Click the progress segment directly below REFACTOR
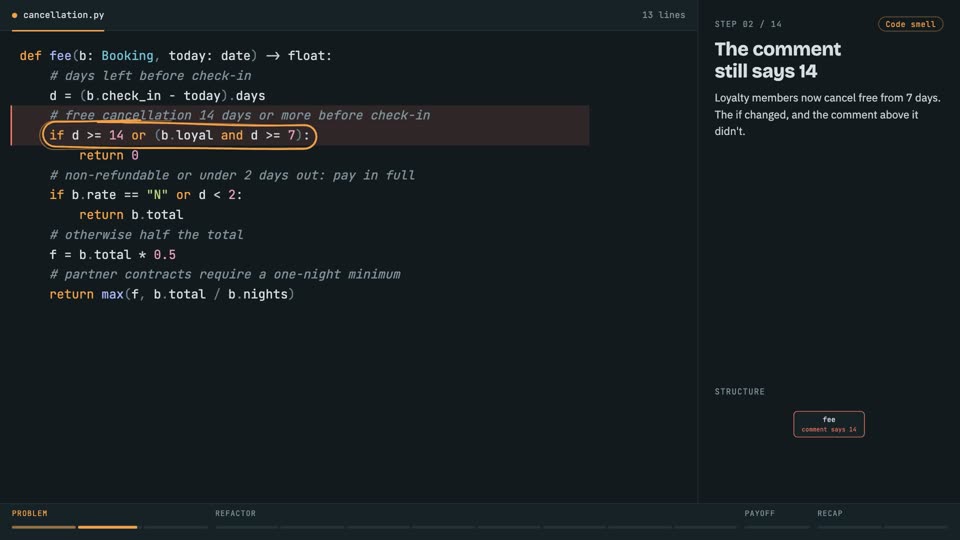Screen dimensions: 960x540 pos(247,527)
